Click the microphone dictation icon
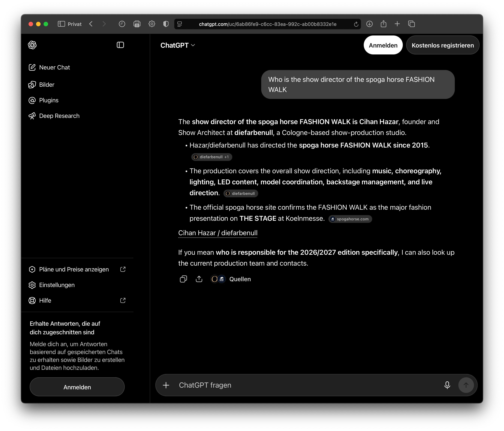Viewport: 504px width, 431px height. point(447,385)
